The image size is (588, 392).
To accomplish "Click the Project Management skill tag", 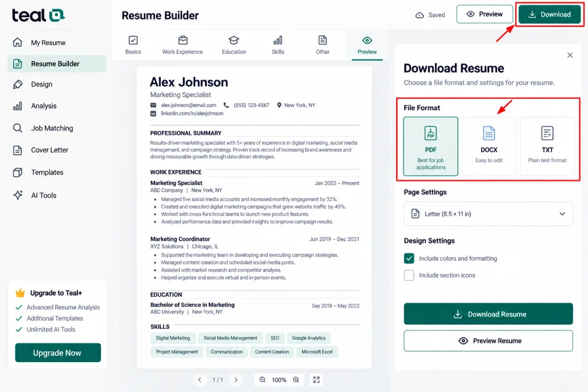I will 177,352.
